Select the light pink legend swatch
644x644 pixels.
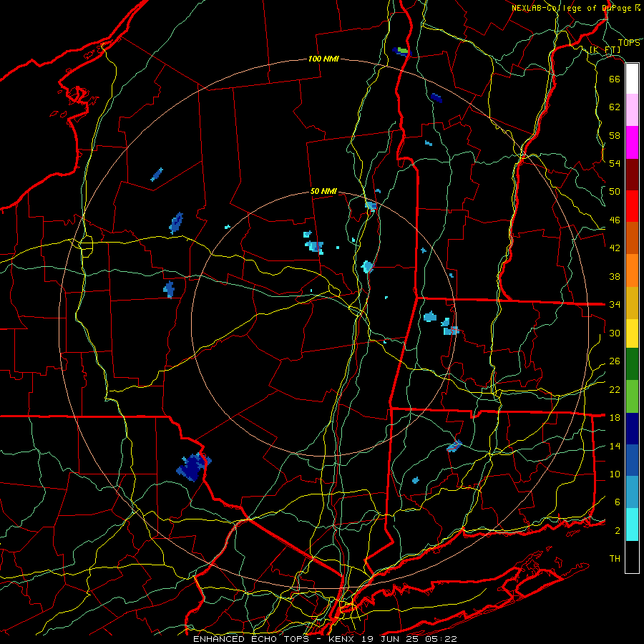(x=632, y=110)
